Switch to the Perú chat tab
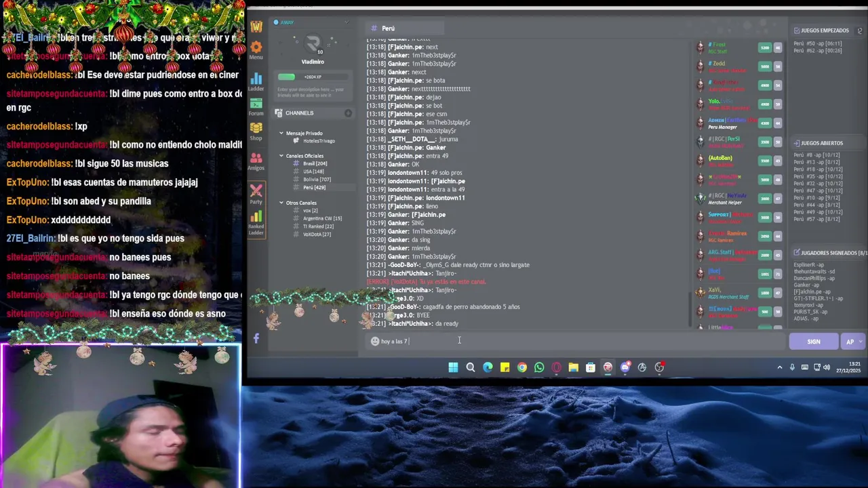This screenshot has height=488, width=868. pyautogui.click(x=405, y=28)
